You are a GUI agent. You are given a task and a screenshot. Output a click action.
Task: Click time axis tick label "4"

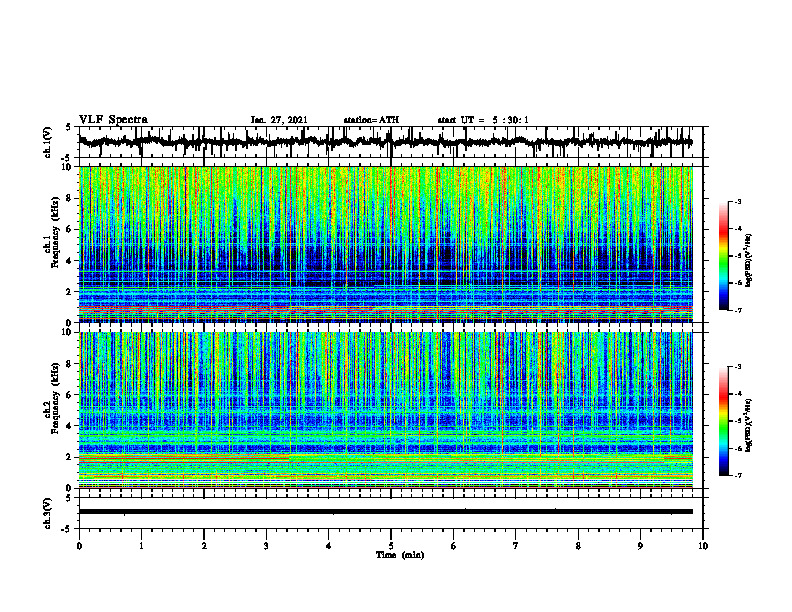click(x=329, y=546)
